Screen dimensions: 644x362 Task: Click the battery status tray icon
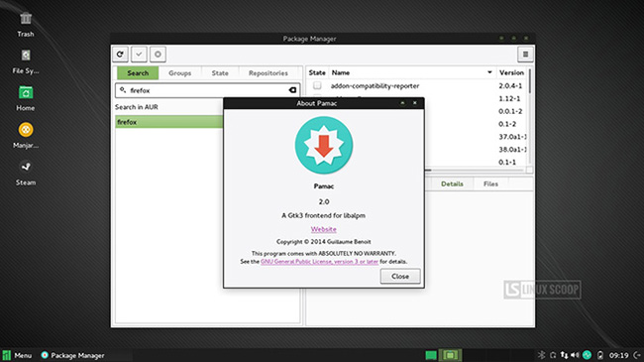(x=600, y=355)
